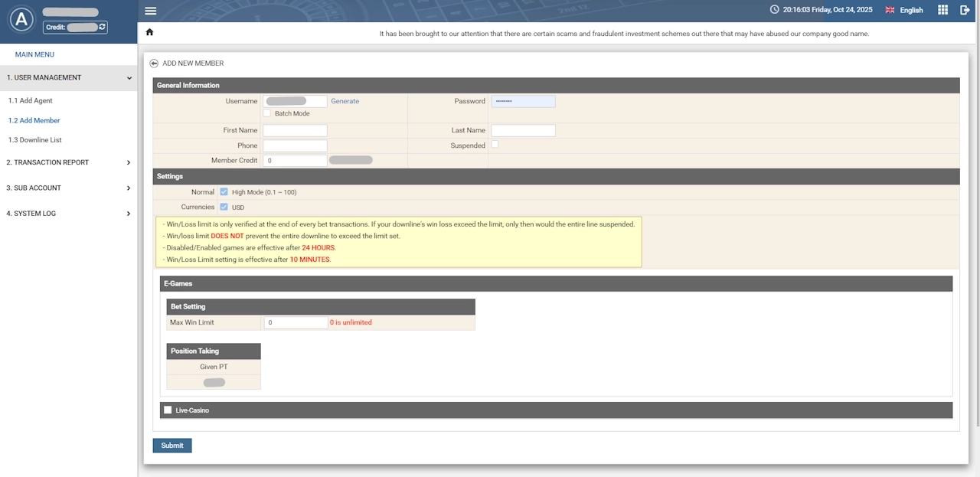Click the Max Win Limit field

tap(296, 322)
